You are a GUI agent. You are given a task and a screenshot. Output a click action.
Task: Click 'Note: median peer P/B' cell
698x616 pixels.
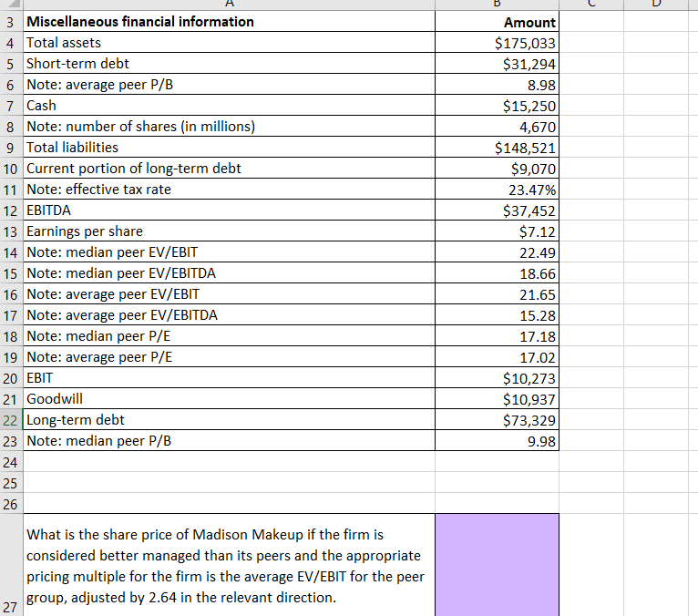[x=229, y=440]
